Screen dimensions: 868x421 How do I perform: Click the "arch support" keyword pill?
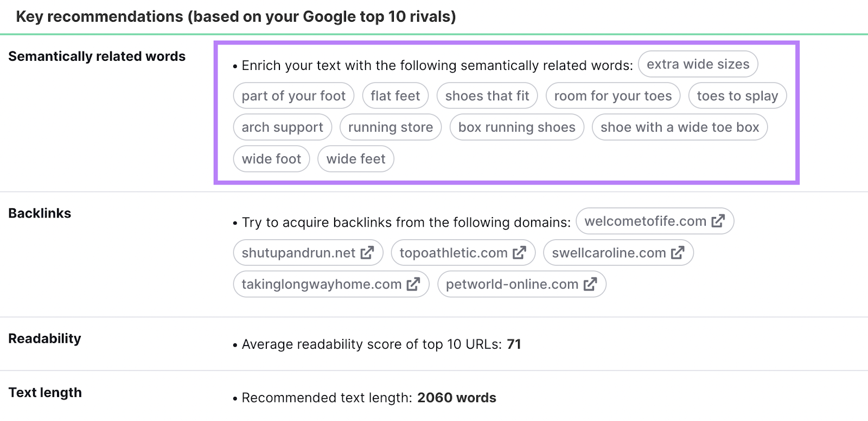point(282,127)
